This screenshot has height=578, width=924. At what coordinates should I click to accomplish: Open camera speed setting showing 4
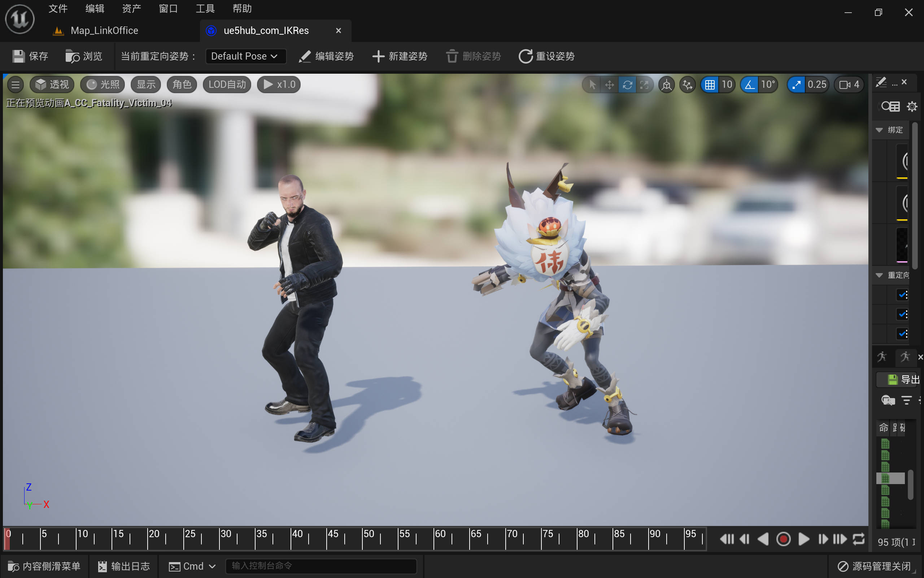pos(849,85)
